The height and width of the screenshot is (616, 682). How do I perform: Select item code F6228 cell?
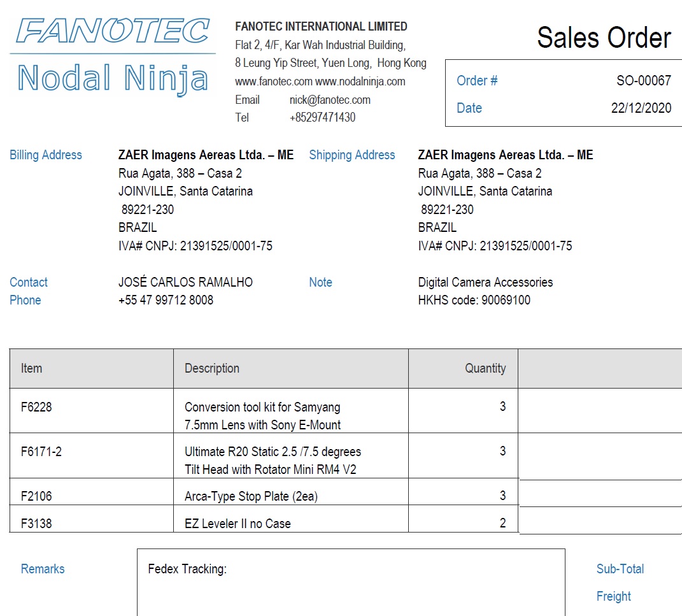(x=36, y=407)
